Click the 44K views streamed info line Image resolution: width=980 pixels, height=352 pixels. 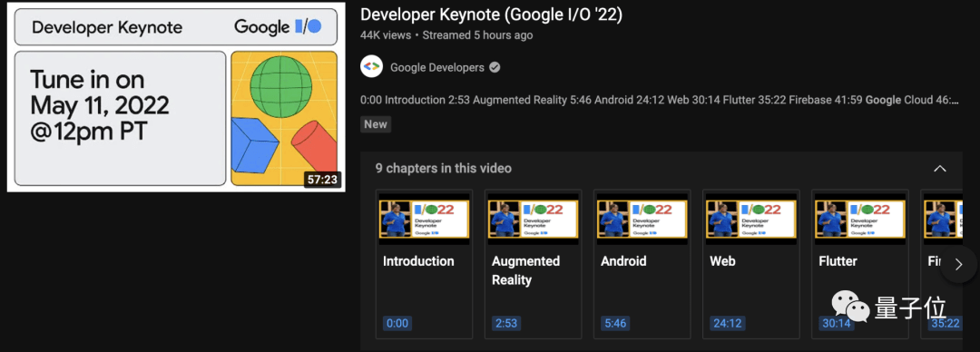coord(446,35)
